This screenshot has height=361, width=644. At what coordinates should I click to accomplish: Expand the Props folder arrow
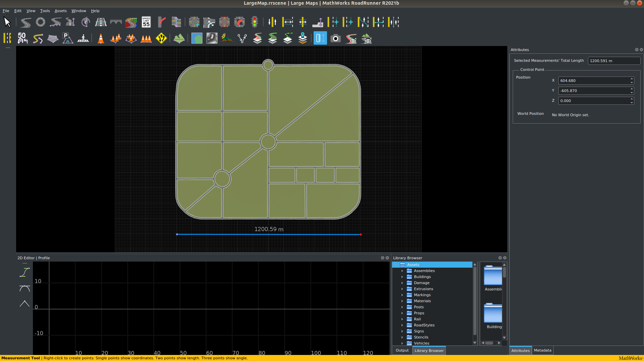coord(402,313)
